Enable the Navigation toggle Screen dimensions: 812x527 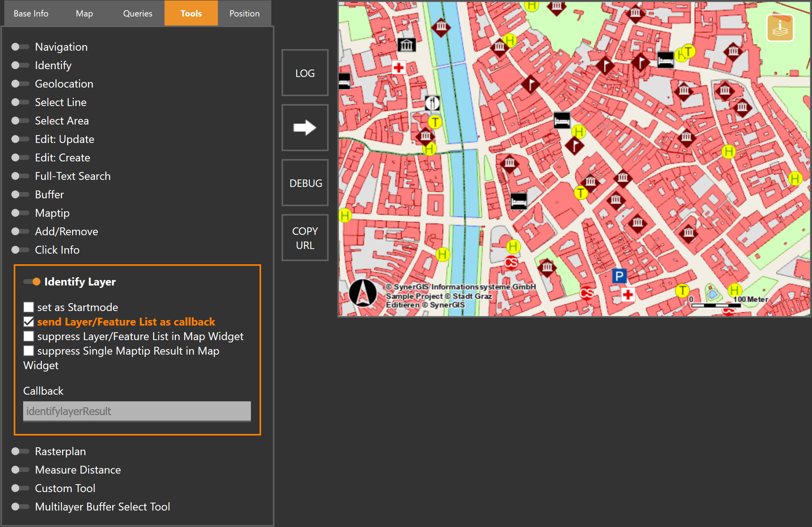tap(20, 47)
